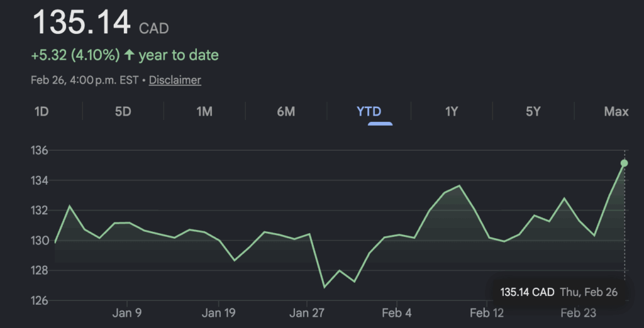Viewport: 644px width, 328px height.
Task: Click the Jan 27 x-axis date label
Action: pyautogui.click(x=308, y=313)
